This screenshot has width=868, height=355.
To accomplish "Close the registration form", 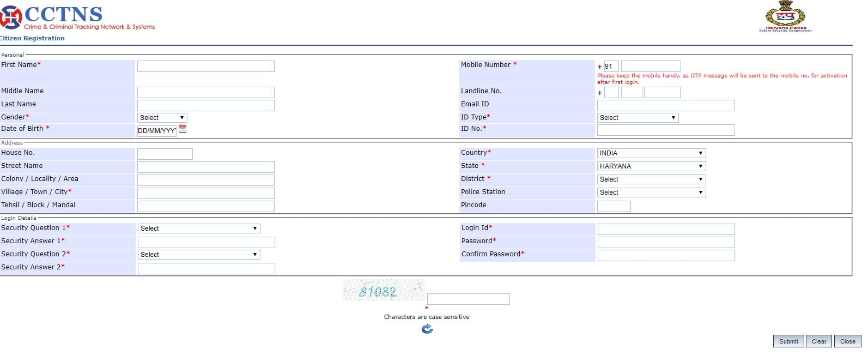I will (847, 341).
